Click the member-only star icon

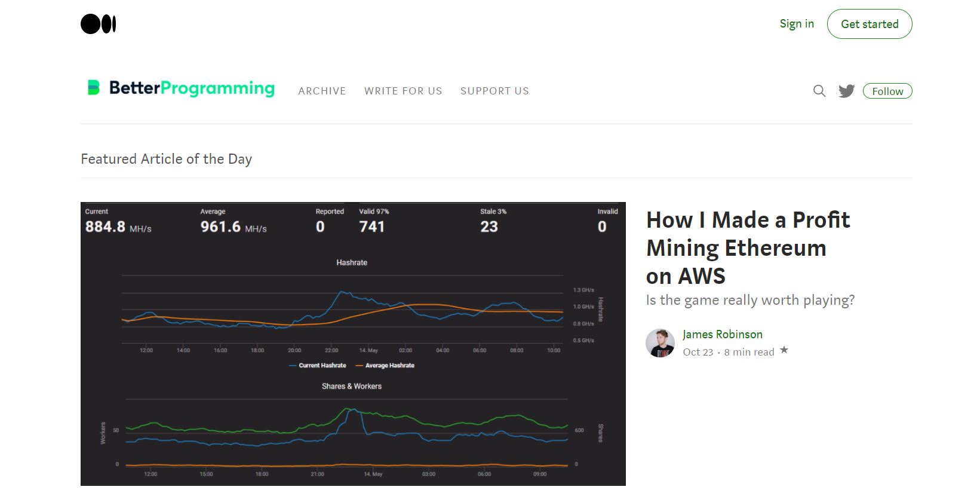[x=784, y=350]
